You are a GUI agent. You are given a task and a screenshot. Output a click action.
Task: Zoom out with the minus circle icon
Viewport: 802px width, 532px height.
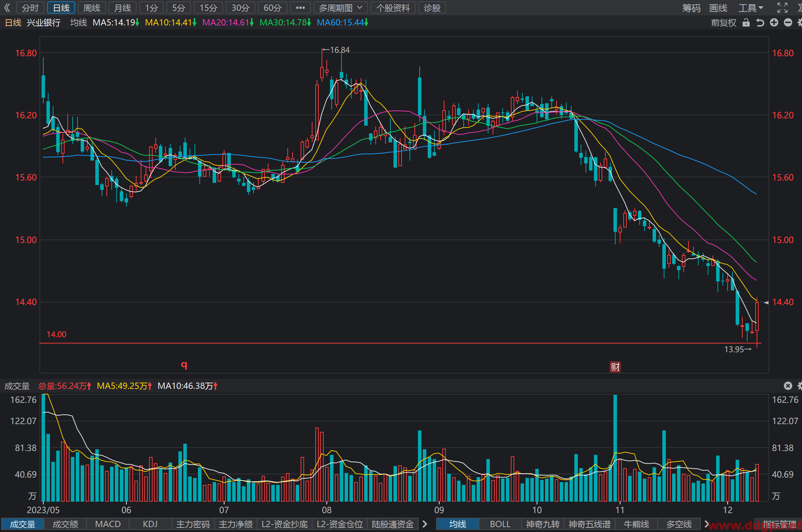(x=788, y=23)
